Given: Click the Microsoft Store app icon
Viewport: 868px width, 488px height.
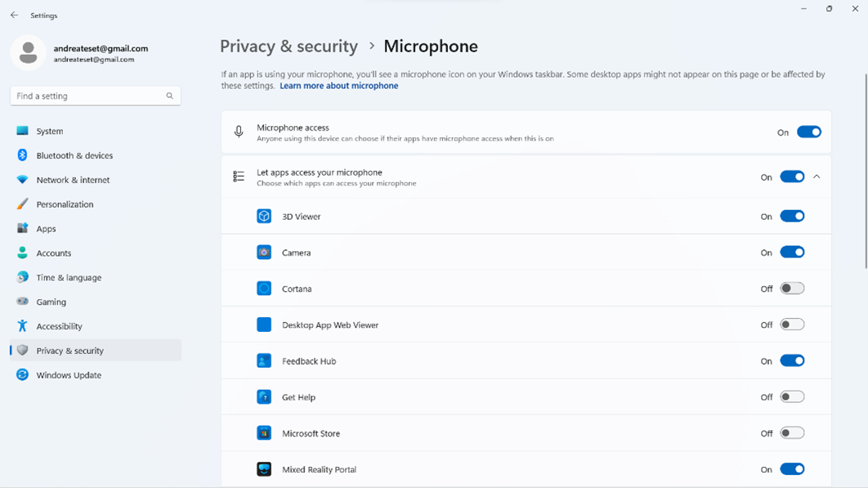Looking at the screenshot, I should click(264, 433).
